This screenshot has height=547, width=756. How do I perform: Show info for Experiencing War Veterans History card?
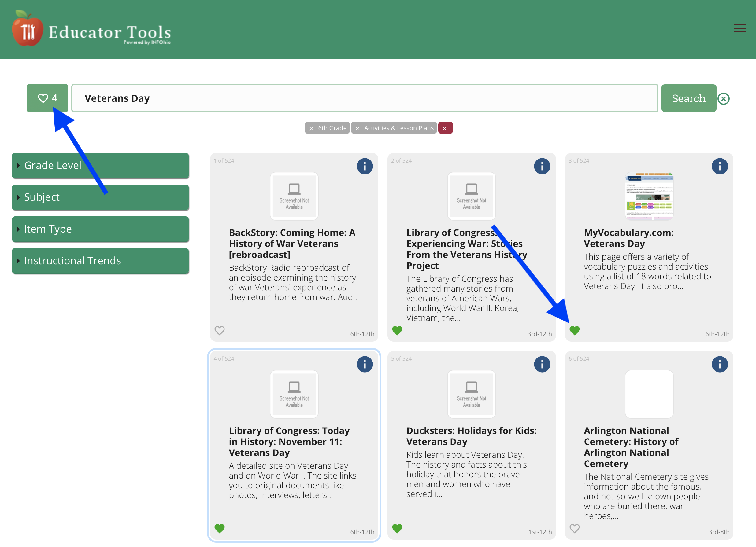click(x=542, y=166)
